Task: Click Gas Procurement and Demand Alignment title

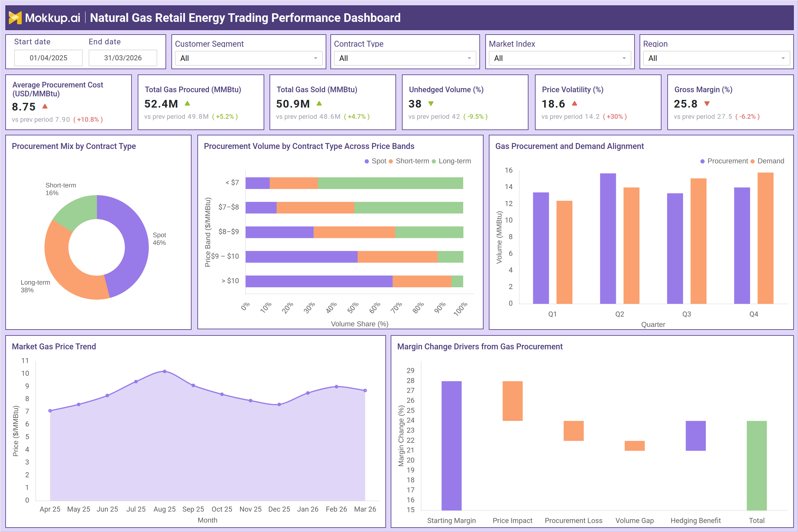Action: pos(569,146)
